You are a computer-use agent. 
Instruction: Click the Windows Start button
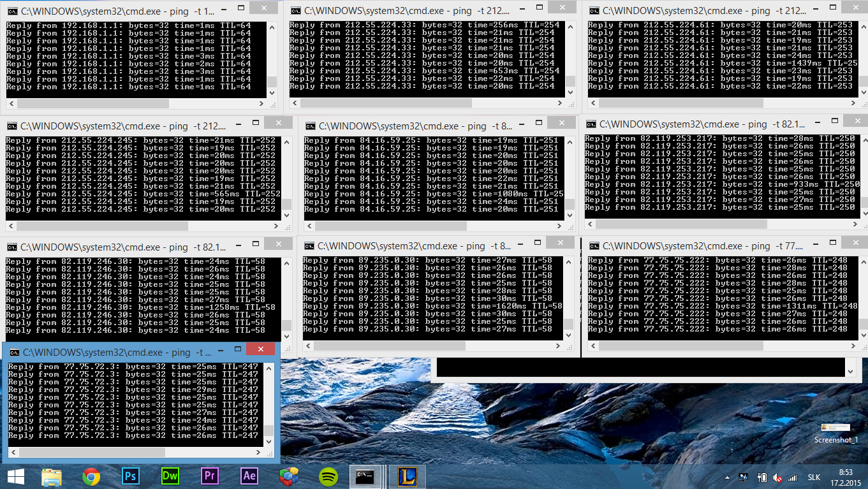15,476
